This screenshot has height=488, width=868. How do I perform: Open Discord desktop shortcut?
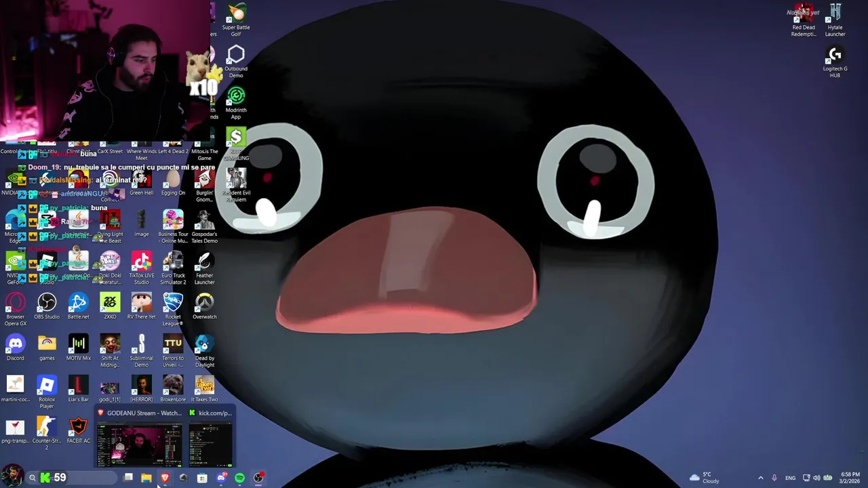15,348
